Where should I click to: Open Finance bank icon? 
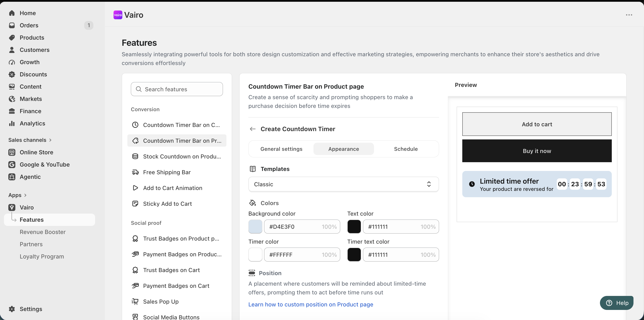12,111
